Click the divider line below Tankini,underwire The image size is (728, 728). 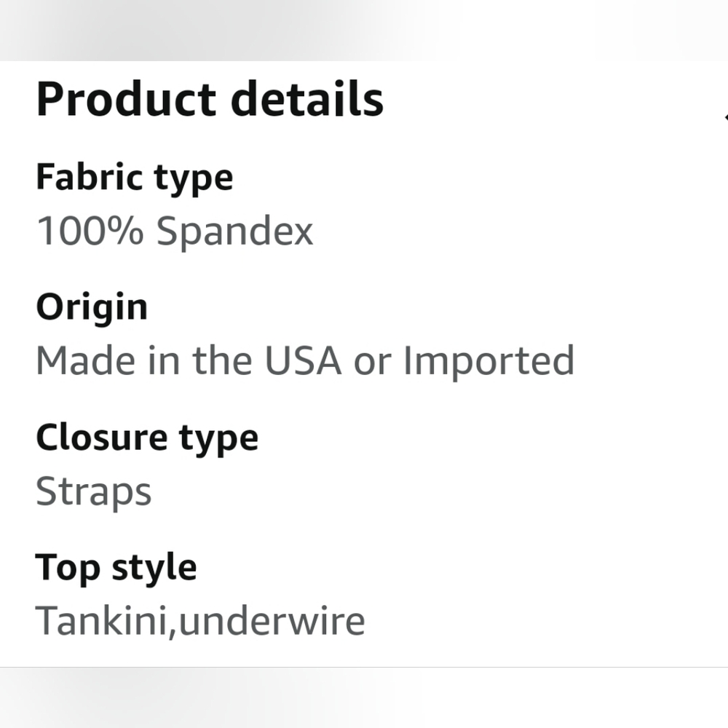coord(364,667)
